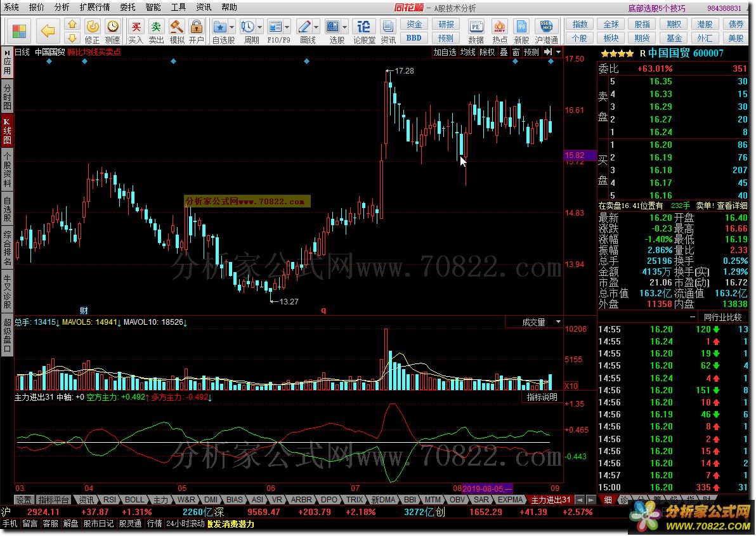Click the down arrow toolbar icon
The image size is (756, 536).
pyautogui.click(x=72, y=37)
